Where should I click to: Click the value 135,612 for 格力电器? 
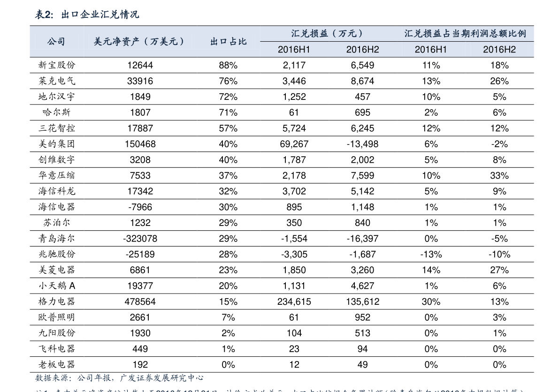(x=362, y=302)
